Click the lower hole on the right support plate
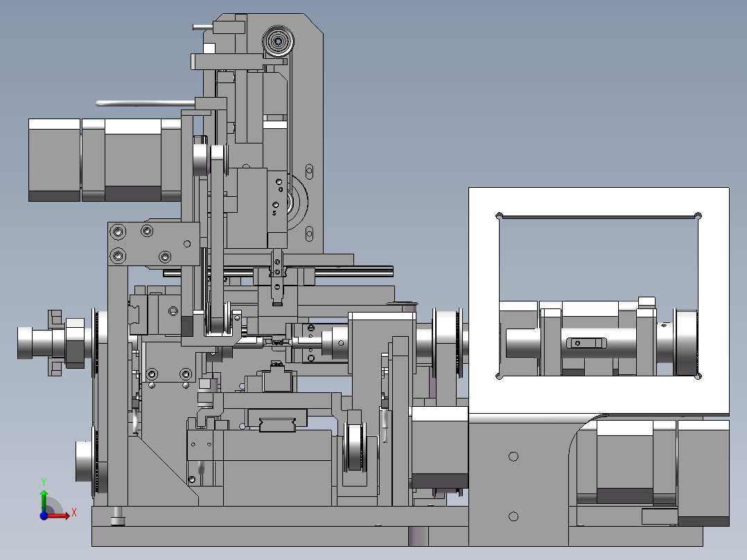The height and width of the screenshot is (560, 747). 513,516
